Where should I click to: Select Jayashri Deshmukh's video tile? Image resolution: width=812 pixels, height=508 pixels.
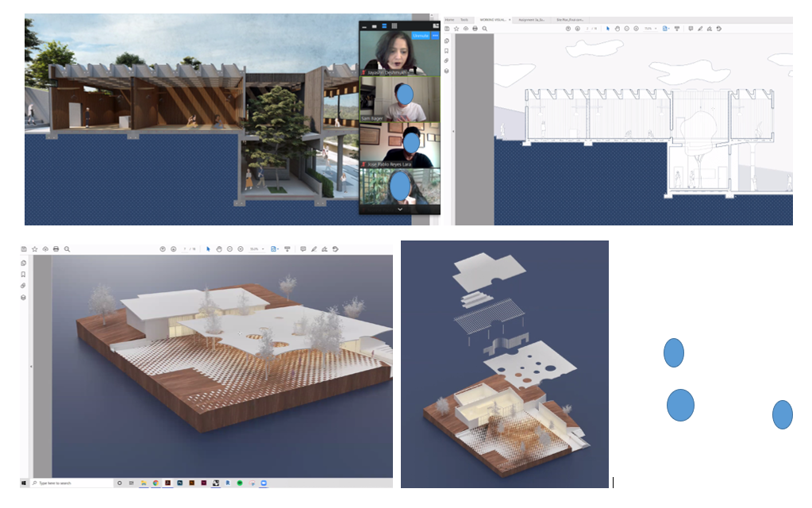400,53
